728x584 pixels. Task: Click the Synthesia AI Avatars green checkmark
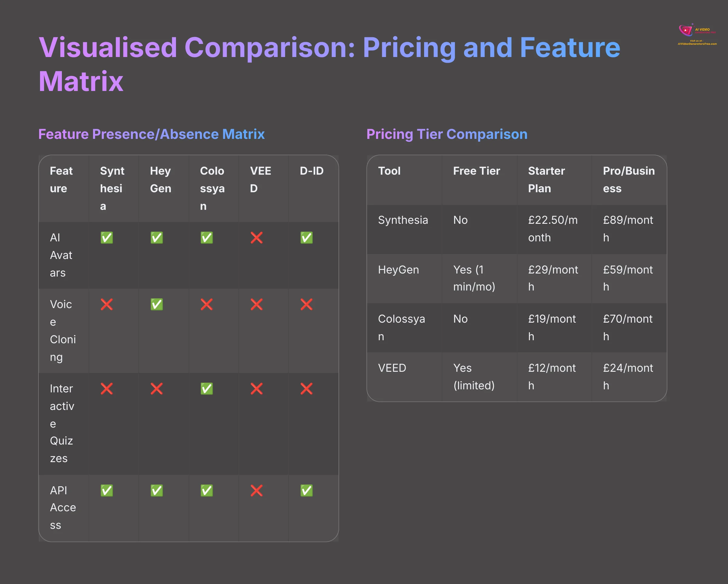pos(107,238)
